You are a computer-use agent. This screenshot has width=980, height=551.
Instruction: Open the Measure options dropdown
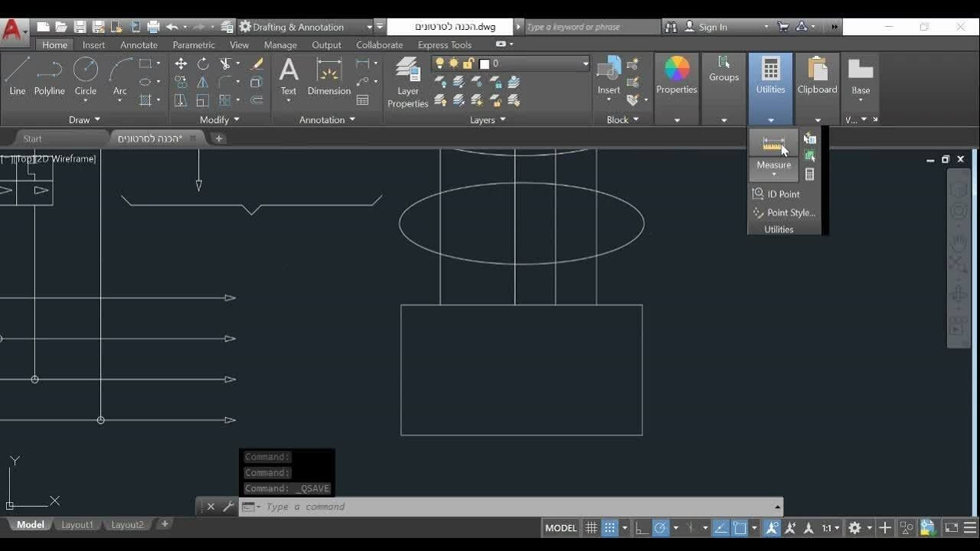pos(774,169)
